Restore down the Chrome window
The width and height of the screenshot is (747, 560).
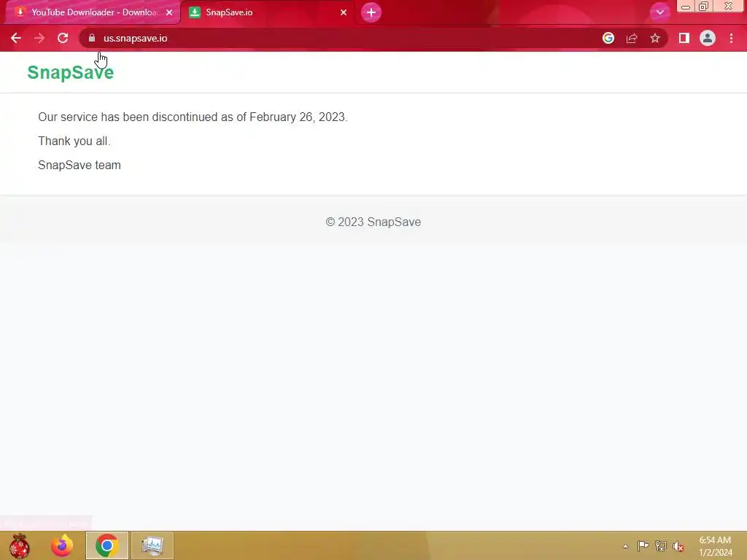click(x=704, y=7)
